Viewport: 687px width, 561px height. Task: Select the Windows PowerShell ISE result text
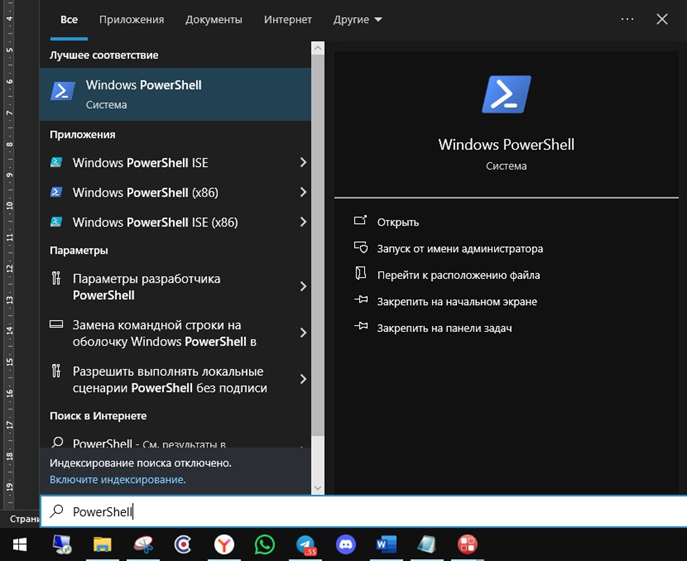tap(140, 163)
